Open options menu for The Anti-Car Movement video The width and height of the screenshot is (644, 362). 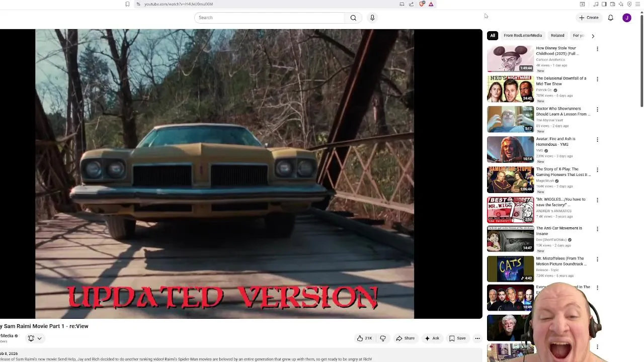[x=597, y=229]
